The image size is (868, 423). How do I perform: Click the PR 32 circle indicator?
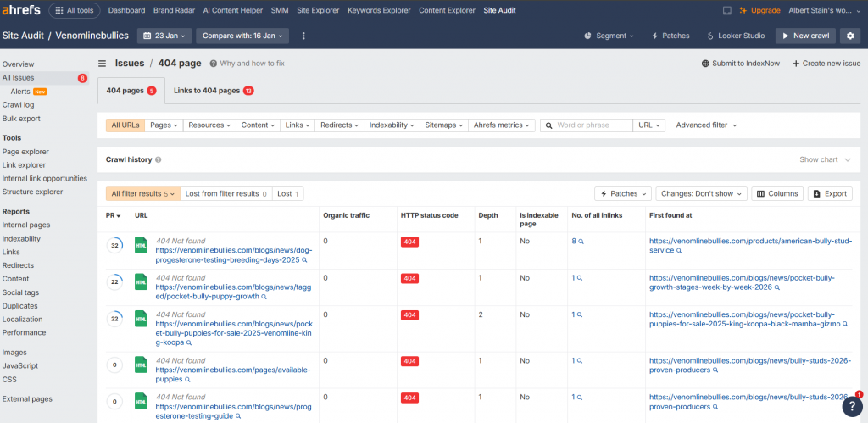pos(114,245)
